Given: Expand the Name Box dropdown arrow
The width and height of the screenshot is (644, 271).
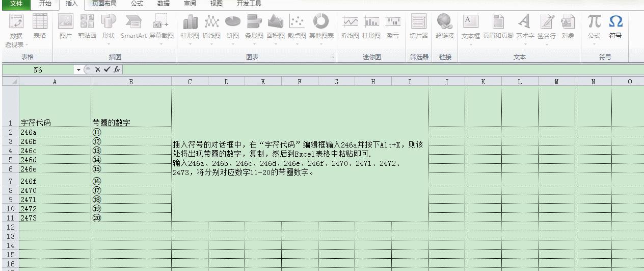Looking at the screenshot, I should coord(78,70).
